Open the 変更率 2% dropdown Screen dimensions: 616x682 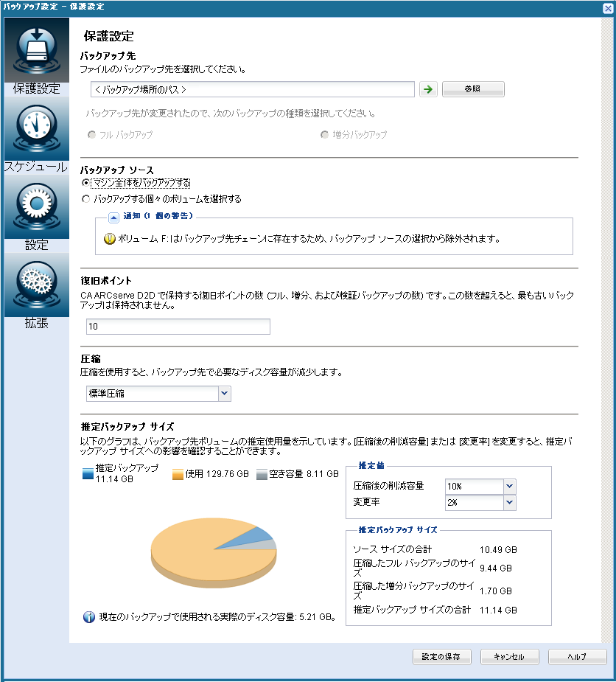coord(509,502)
